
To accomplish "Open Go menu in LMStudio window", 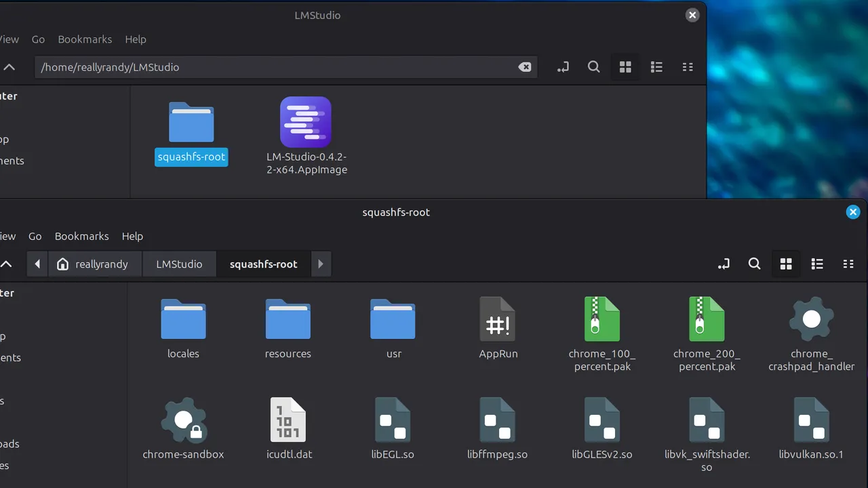I will coord(38,39).
